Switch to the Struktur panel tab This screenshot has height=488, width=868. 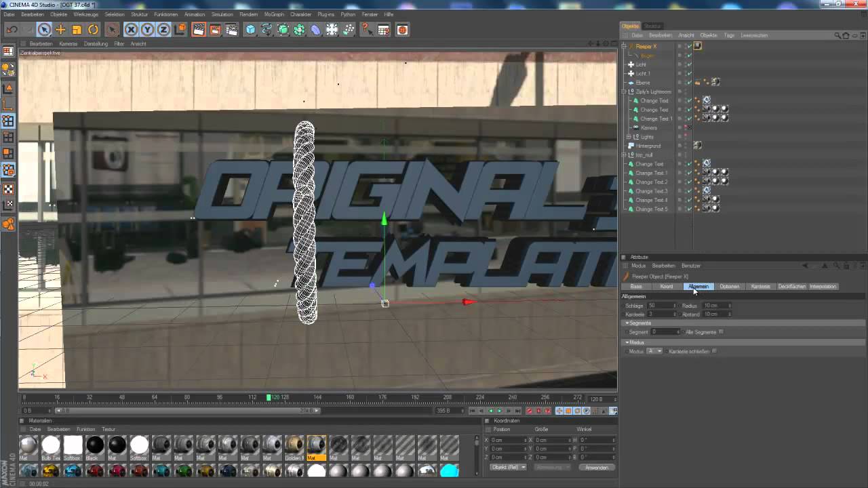click(x=652, y=26)
